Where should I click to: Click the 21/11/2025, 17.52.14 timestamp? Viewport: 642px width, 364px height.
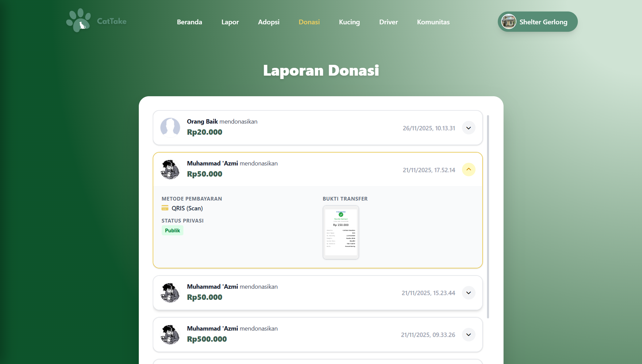pos(429,170)
